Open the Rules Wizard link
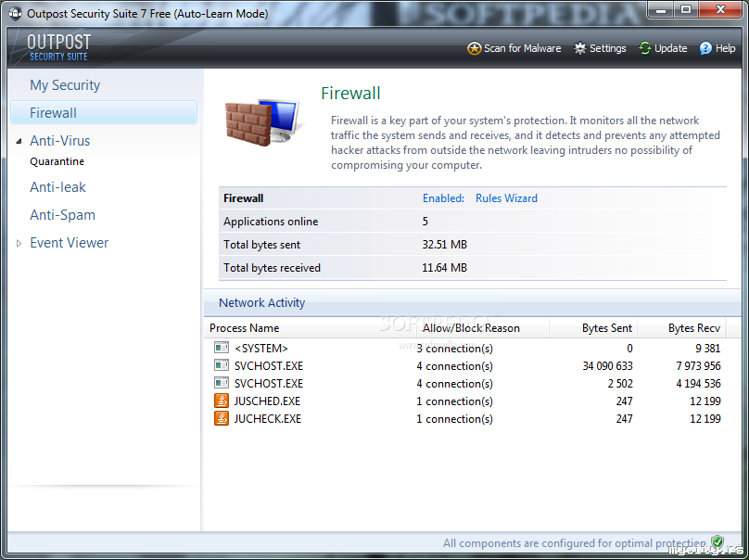The height and width of the screenshot is (560, 749). tap(506, 198)
